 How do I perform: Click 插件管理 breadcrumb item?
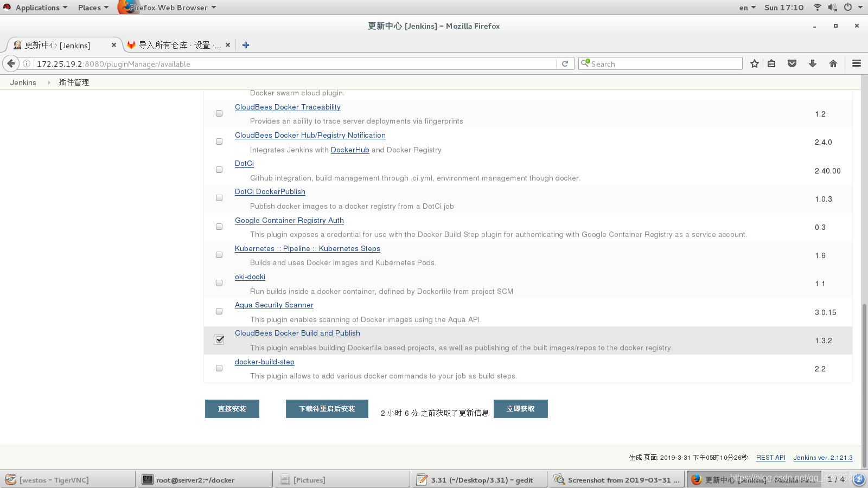coord(74,82)
